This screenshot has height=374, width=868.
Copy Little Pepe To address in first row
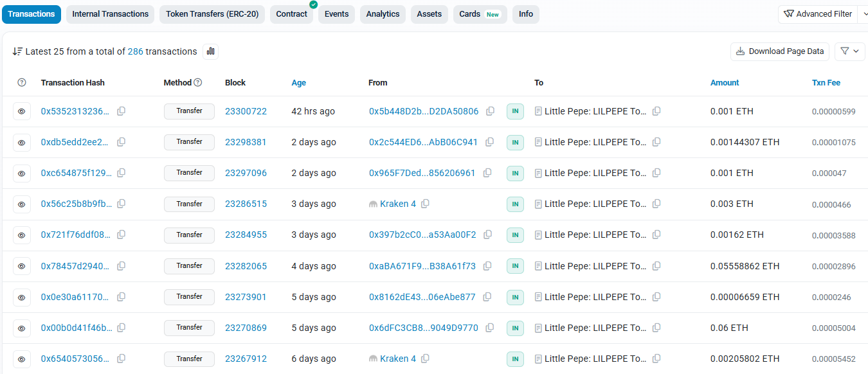[x=656, y=111]
